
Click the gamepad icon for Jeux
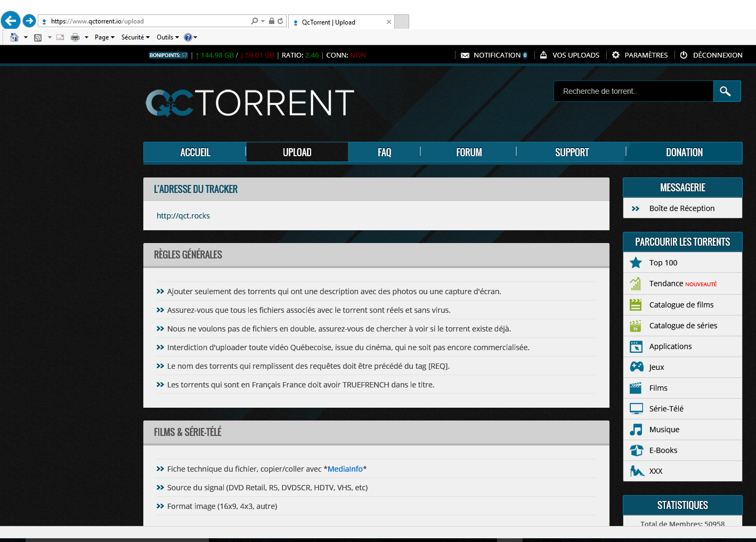pos(637,367)
